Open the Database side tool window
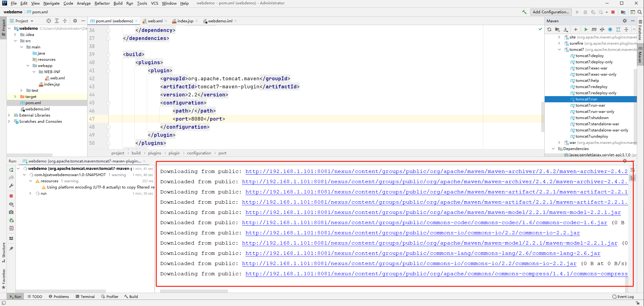The width and height of the screenshot is (644, 306). (640, 30)
